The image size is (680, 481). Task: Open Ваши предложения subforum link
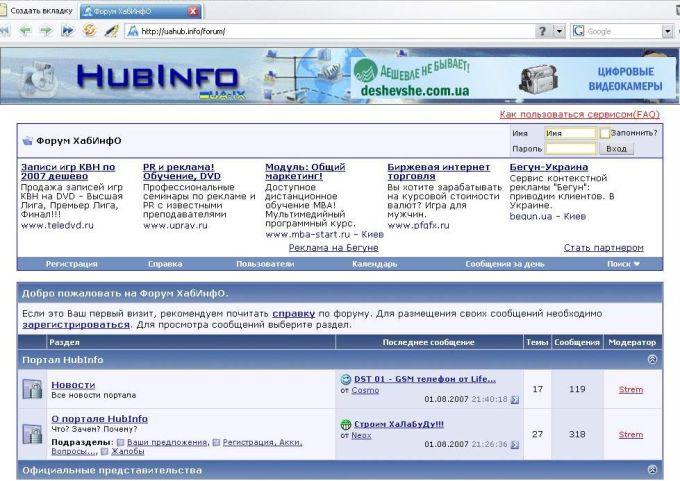coord(167,442)
